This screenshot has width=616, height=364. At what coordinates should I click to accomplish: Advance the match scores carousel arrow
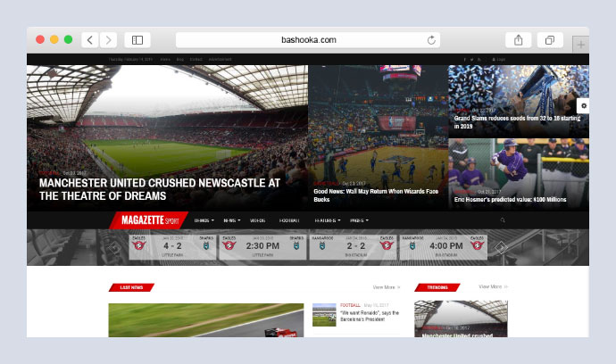point(501,247)
